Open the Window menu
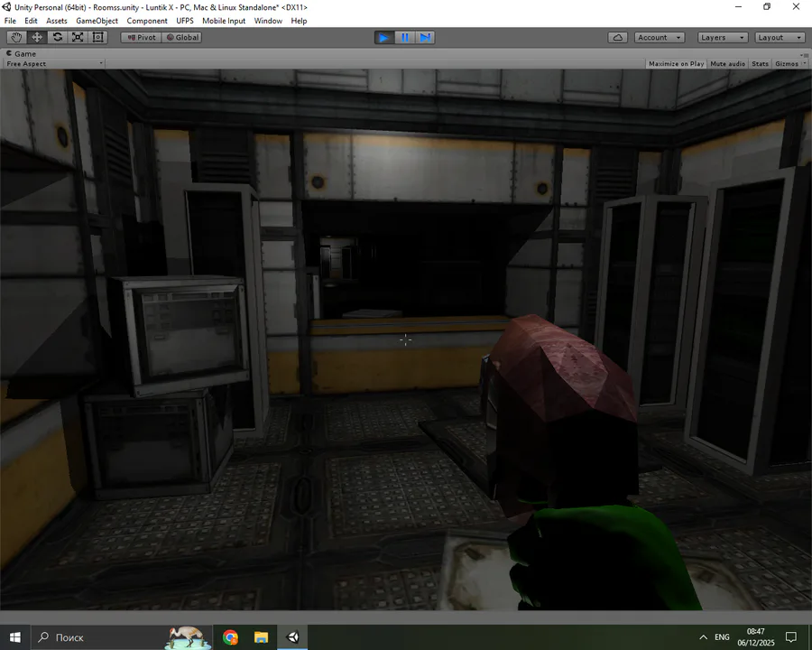The width and height of the screenshot is (812, 650). click(x=268, y=21)
